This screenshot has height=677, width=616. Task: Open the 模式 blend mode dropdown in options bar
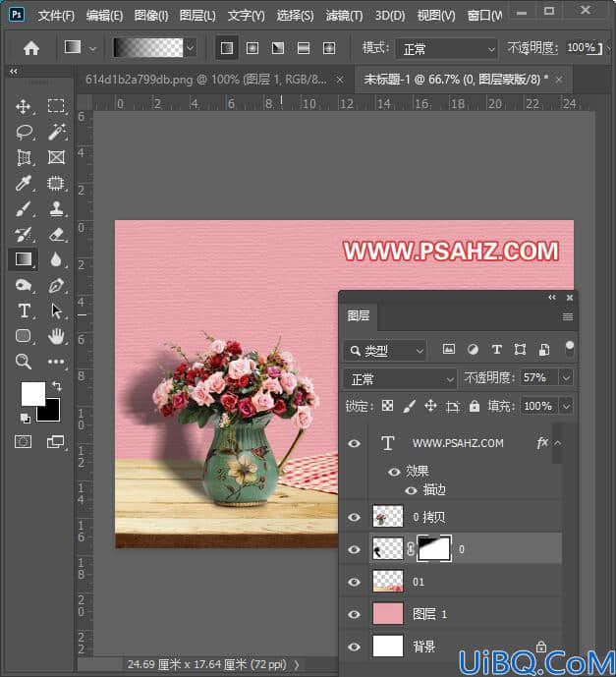point(446,49)
